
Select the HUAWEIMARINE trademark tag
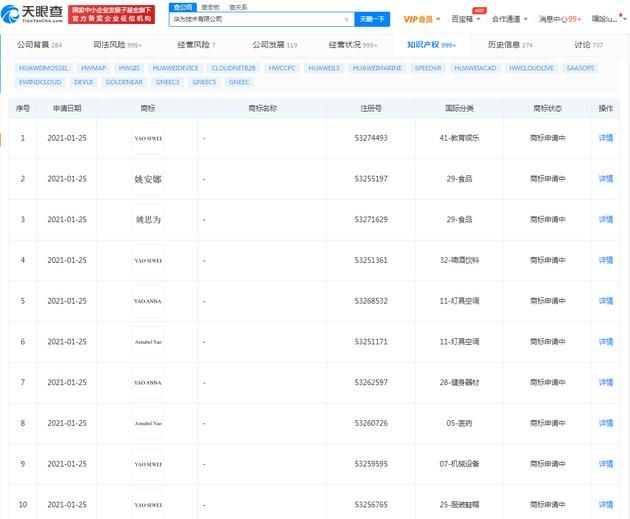pyautogui.click(x=377, y=68)
